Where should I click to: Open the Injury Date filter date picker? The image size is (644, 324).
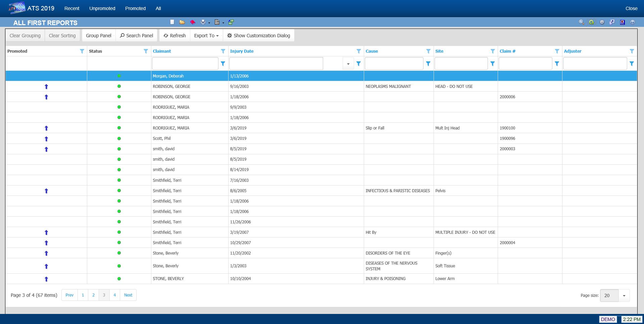(x=348, y=64)
